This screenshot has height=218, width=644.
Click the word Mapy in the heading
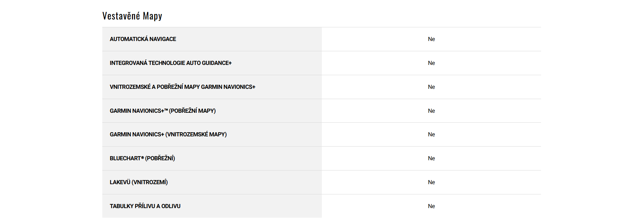coord(152,16)
